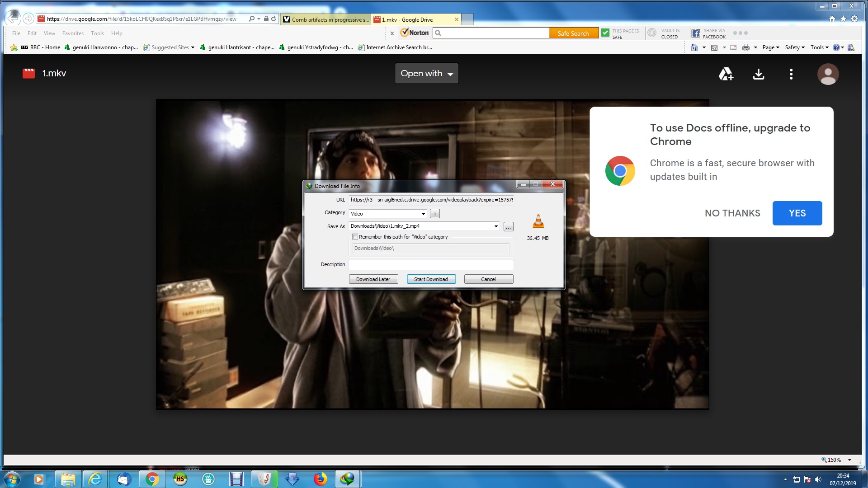Click the add category plus button

(435, 214)
